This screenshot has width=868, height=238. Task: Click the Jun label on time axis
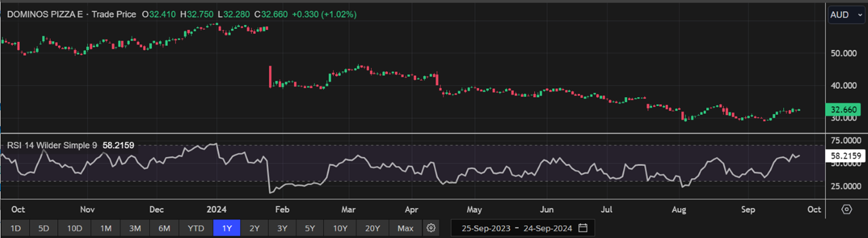(547, 210)
